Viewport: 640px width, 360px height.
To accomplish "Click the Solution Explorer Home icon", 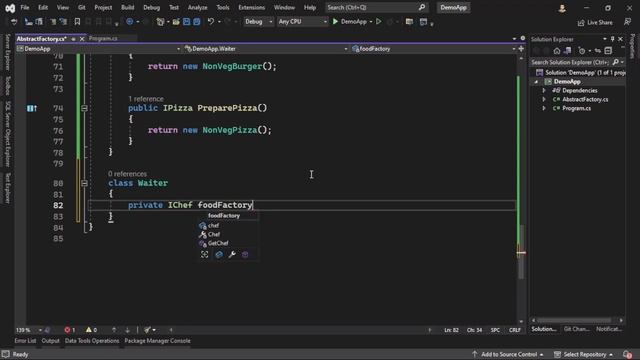I will [557, 51].
